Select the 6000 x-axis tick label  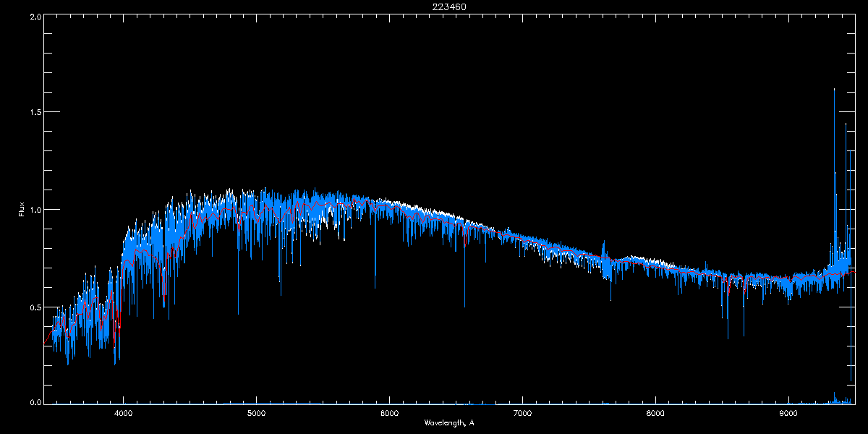390,414
